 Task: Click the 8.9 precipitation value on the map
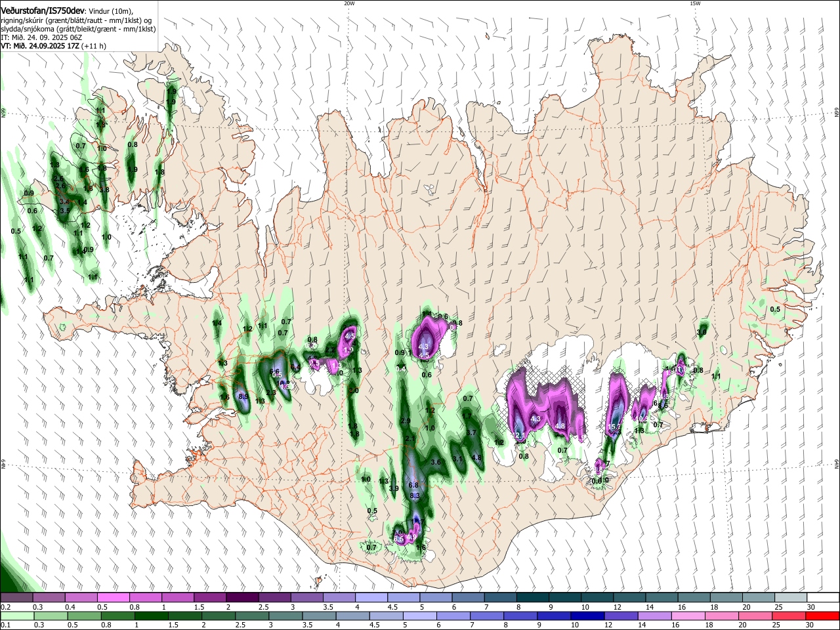coord(243,396)
